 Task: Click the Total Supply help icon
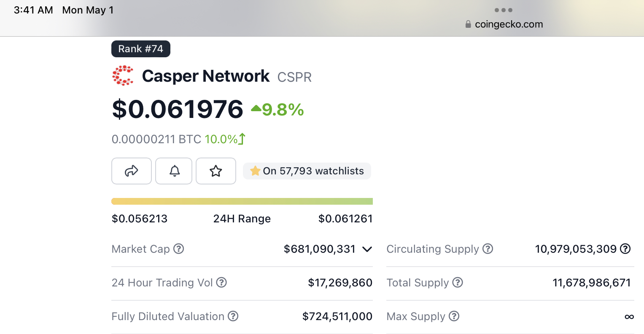pos(458,283)
